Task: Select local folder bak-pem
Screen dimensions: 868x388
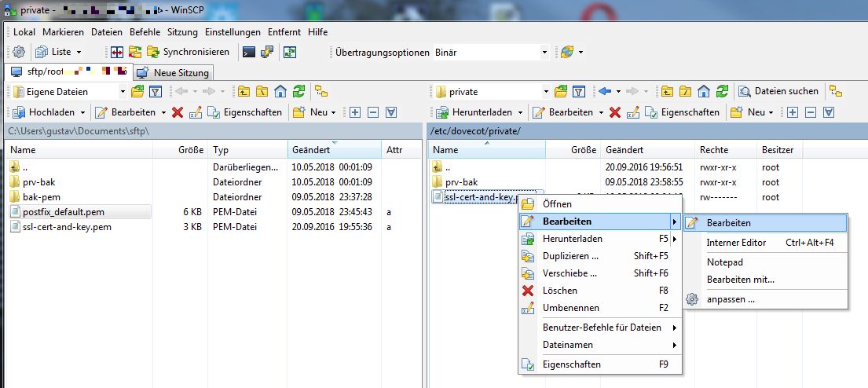Action: coord(42,197)
